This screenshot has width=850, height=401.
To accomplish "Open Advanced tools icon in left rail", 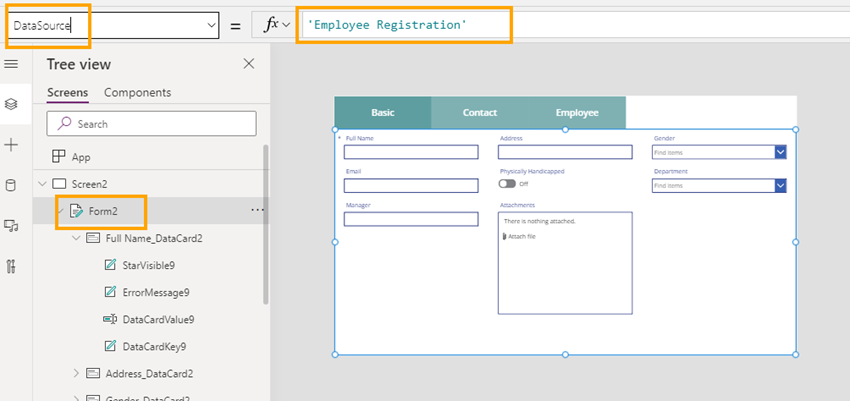I will point(11,267).
